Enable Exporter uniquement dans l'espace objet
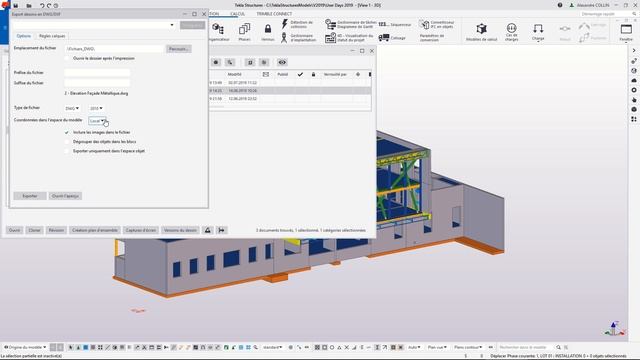 [x=67, y=151]
